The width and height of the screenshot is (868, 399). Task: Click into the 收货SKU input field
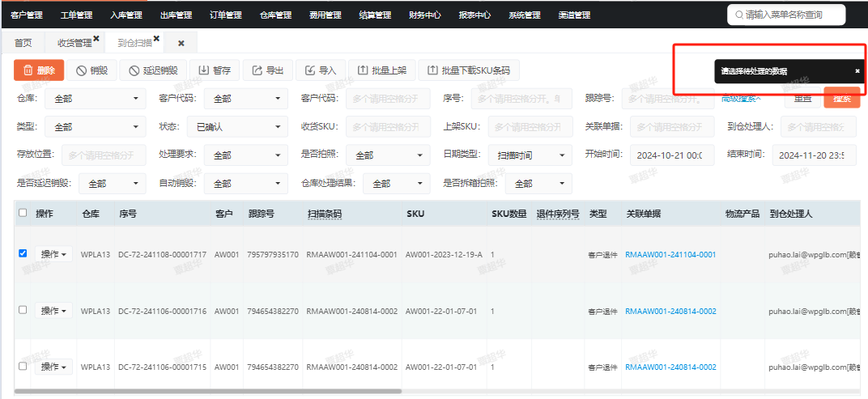[x=388, y=127]
